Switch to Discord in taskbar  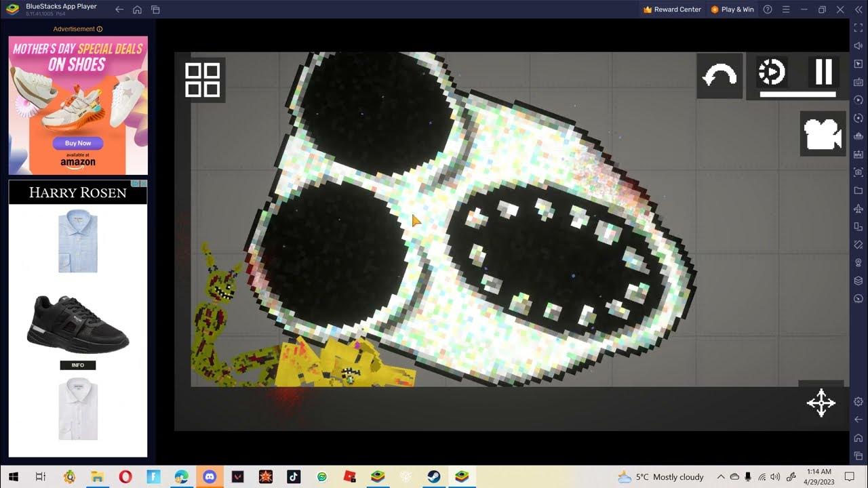(x=209, y=476)
